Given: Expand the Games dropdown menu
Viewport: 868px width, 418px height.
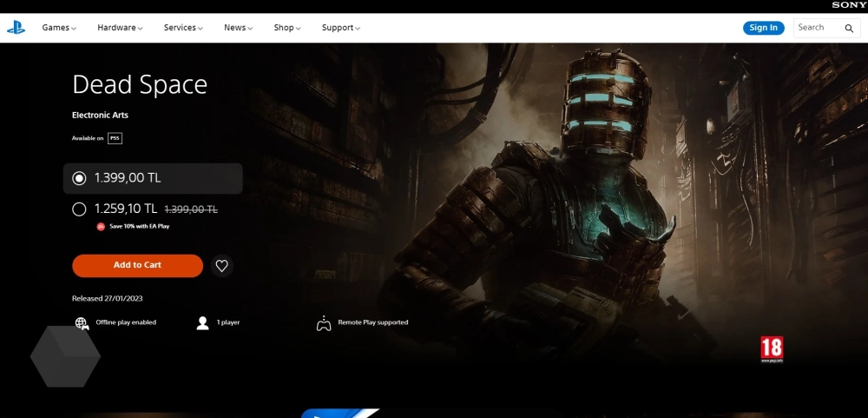Looking at the screenshot, I should [59, 28].
